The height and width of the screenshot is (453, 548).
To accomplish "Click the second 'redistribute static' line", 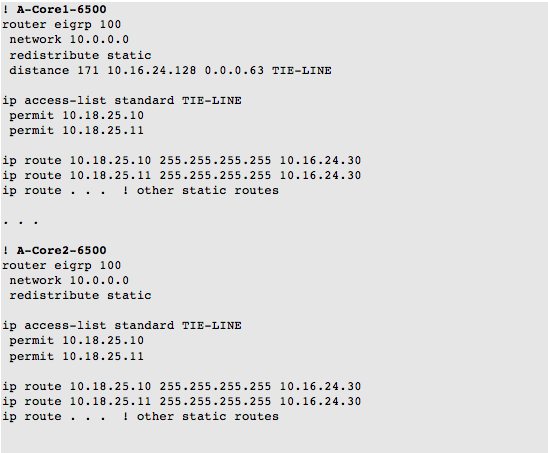I will 80,296.
